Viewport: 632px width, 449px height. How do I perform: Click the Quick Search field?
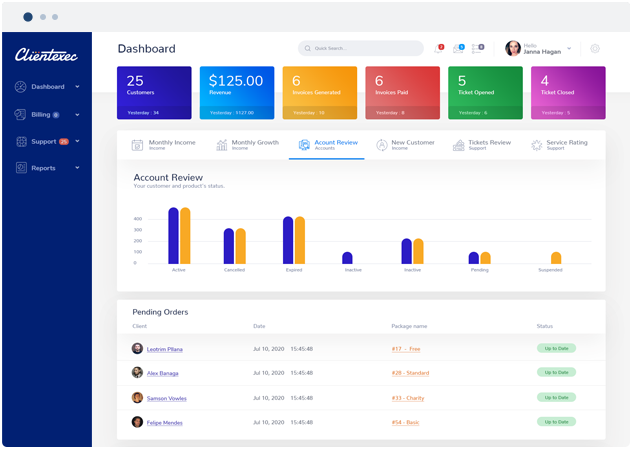[x=361, y=48]
